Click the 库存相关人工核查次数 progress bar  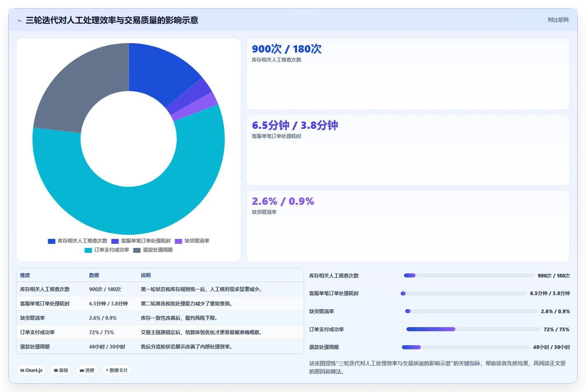tap(469, 275)
